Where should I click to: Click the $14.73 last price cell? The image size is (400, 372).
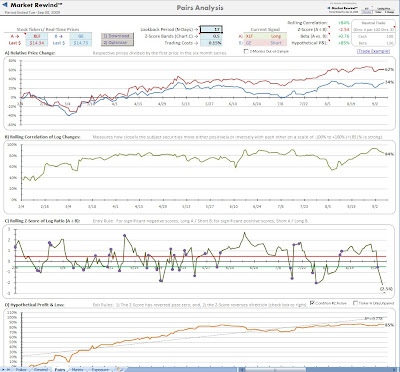[81, 43]
